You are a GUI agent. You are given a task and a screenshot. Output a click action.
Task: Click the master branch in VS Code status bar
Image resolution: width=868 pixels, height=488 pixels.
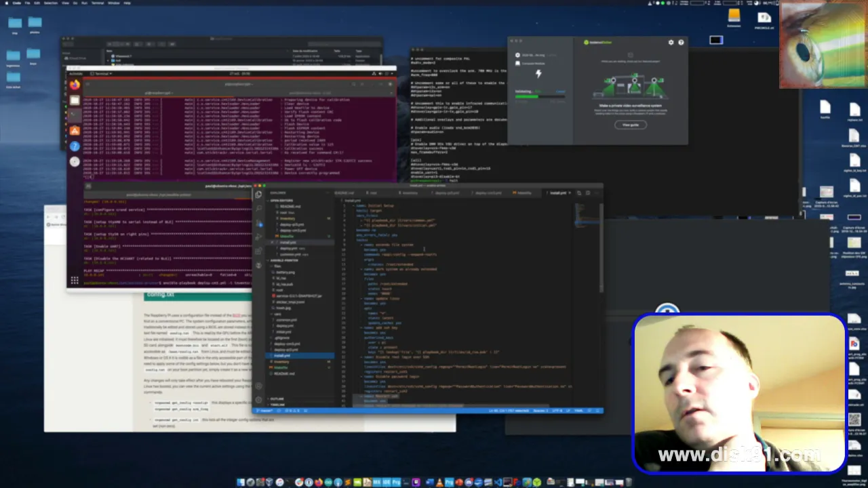point(264,411)
